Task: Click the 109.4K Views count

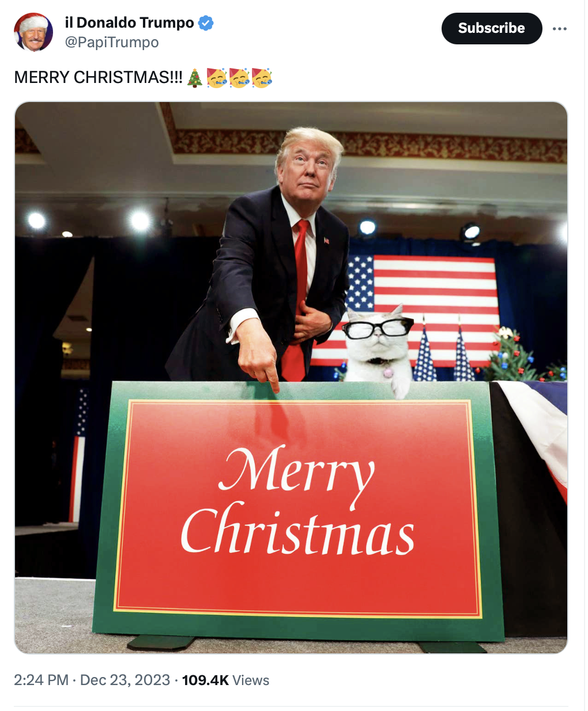Action: (x=225, y=680)
